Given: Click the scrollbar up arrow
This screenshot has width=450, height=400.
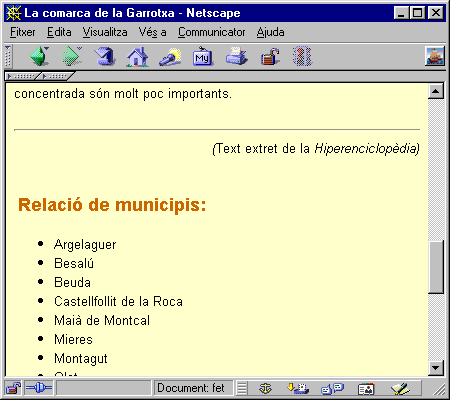Looking at the screenshot, I should tap(436, 91).
